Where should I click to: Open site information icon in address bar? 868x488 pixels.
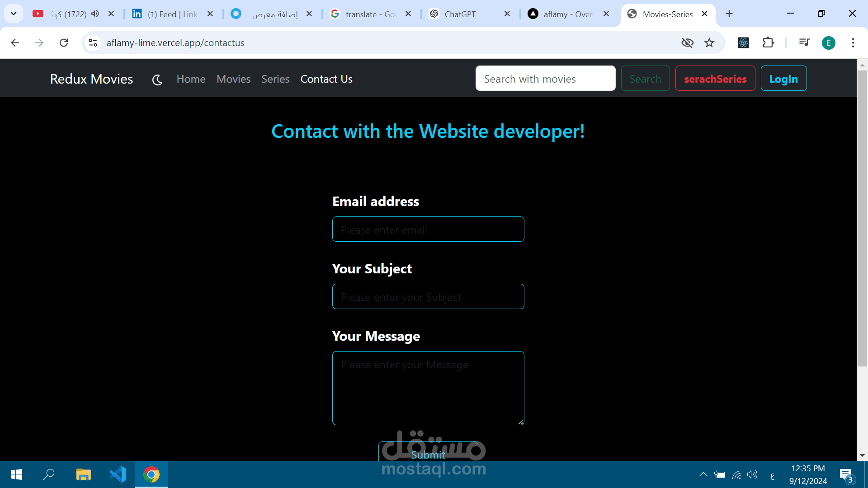(x=93, y=43)
